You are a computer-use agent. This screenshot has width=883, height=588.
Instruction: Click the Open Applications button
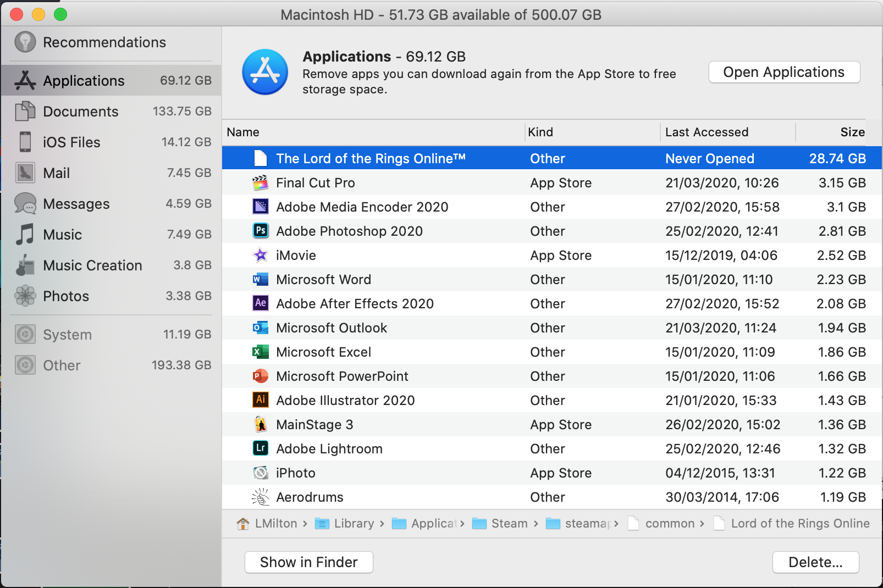(784, 72)
